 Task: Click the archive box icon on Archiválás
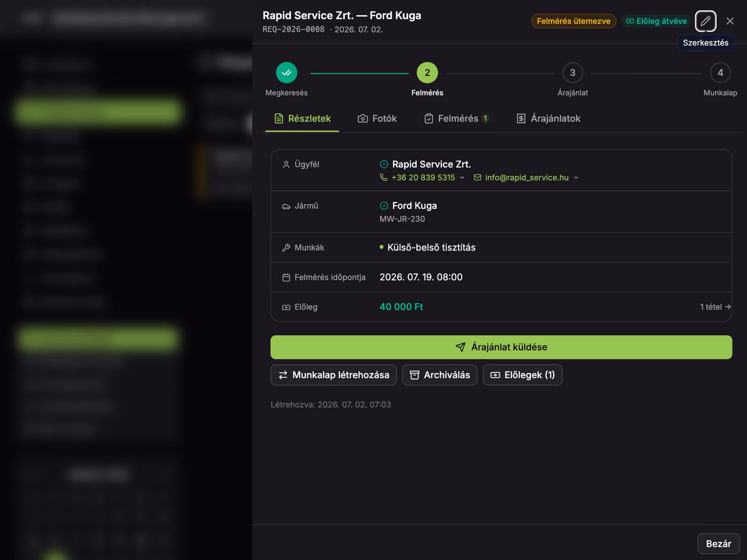415,375
